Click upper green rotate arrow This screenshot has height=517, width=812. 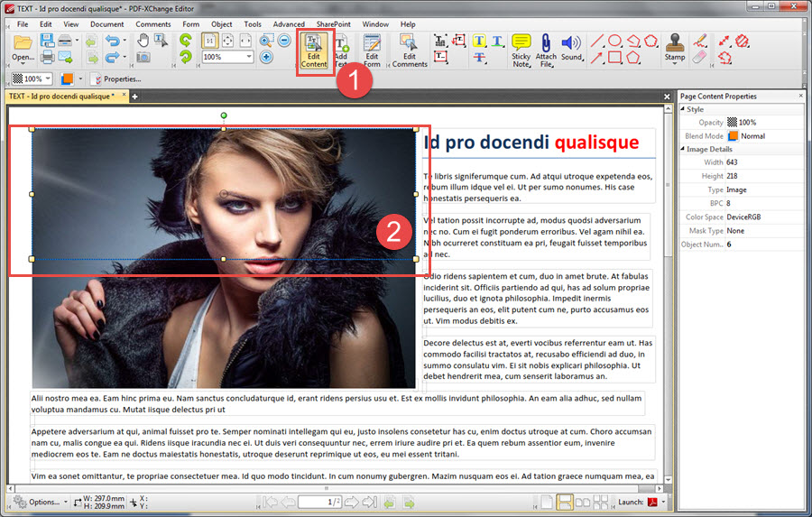coord(185,40)
